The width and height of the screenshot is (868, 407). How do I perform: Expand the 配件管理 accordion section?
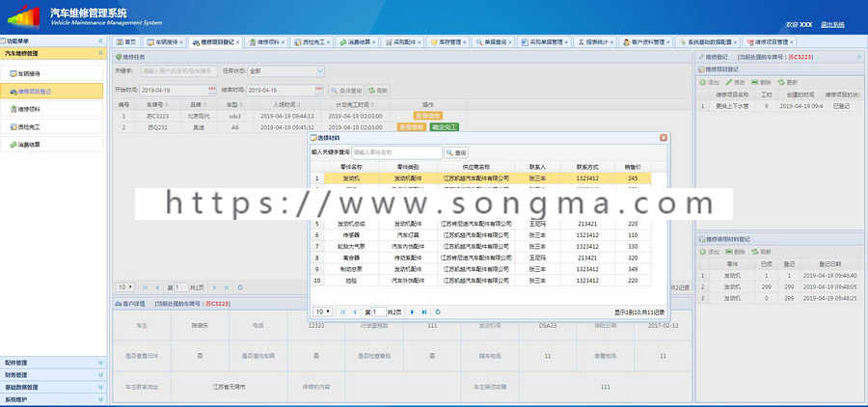tap(54, 363)
